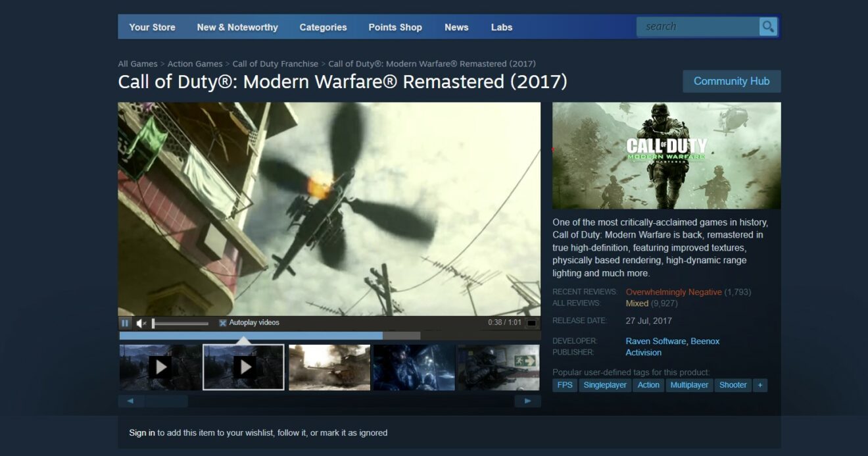Image resolution: width=868 pixels, height=456 pixels.
Task: Click the search magnifier icon
Action: click(x=767, y=26)
